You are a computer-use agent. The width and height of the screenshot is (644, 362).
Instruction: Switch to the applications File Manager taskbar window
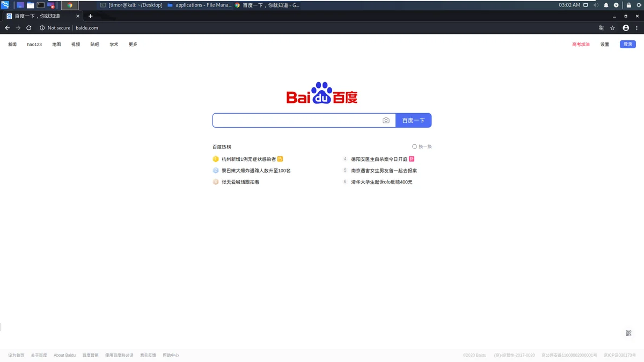199,5
